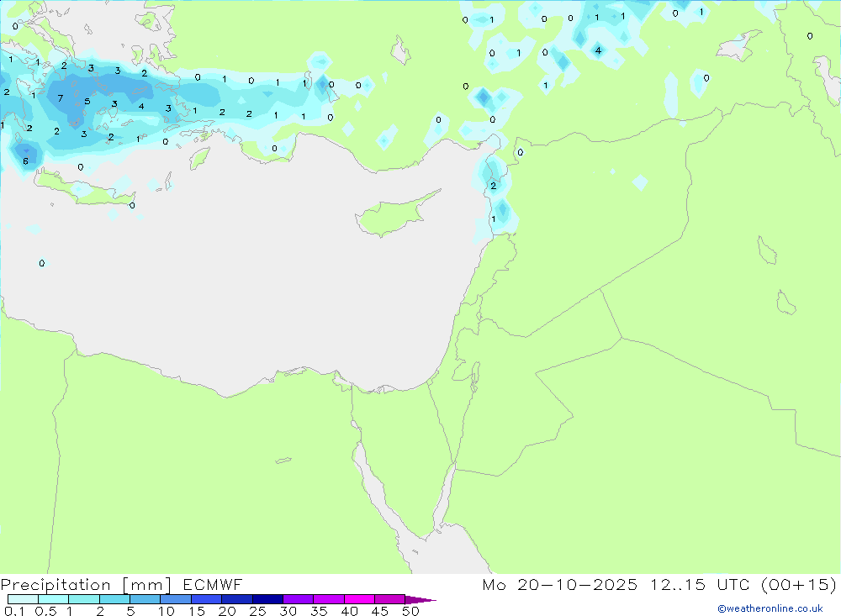Select the 40–45 mm magenta legend swatch
Image resolution: width=841 pixels, height=616 pixels.
point(359,599)
